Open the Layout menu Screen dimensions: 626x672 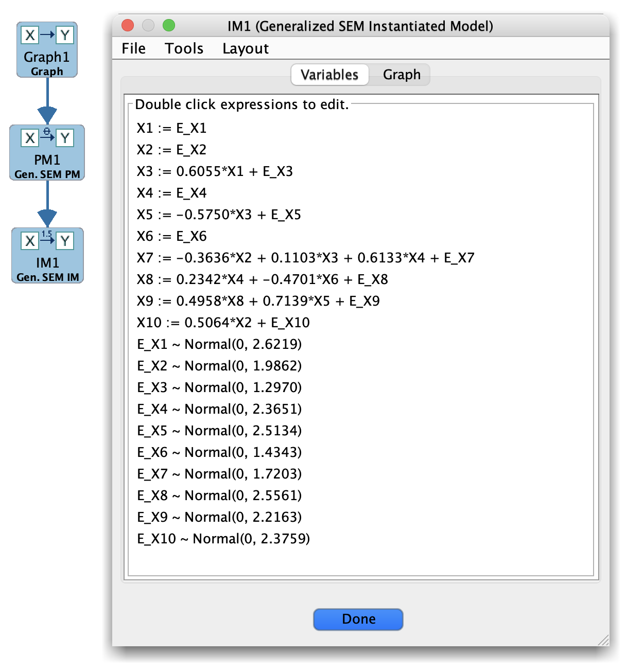(246, 48)
